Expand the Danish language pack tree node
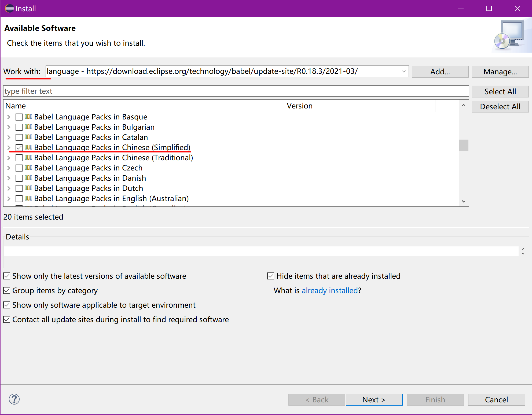532x415 pixels. click(x=9, y=178)
